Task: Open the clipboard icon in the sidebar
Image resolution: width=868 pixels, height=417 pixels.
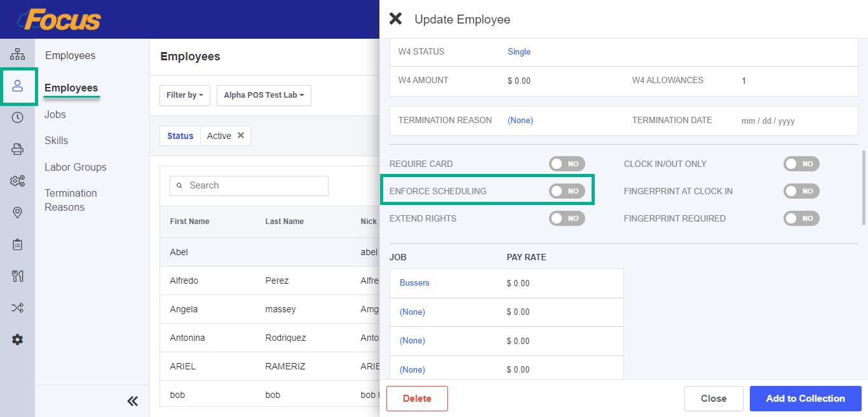Action: pyautogui.click(x=17, y=244)
